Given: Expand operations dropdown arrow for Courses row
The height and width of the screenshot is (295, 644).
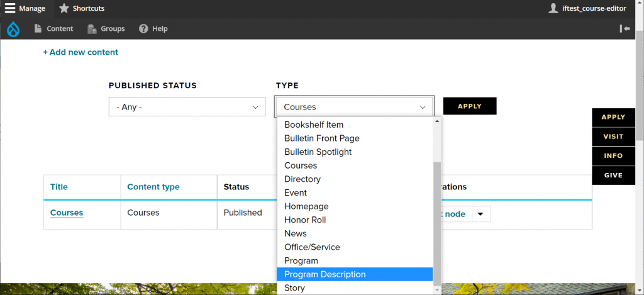Looking at the screenshot, I should [481, 214].
